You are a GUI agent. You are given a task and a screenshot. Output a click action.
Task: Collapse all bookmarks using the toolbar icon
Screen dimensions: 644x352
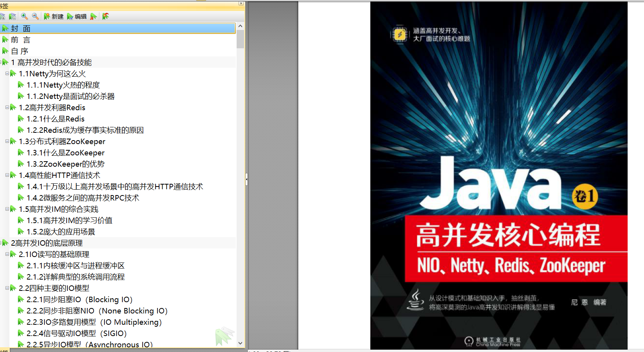pos(12,16)
